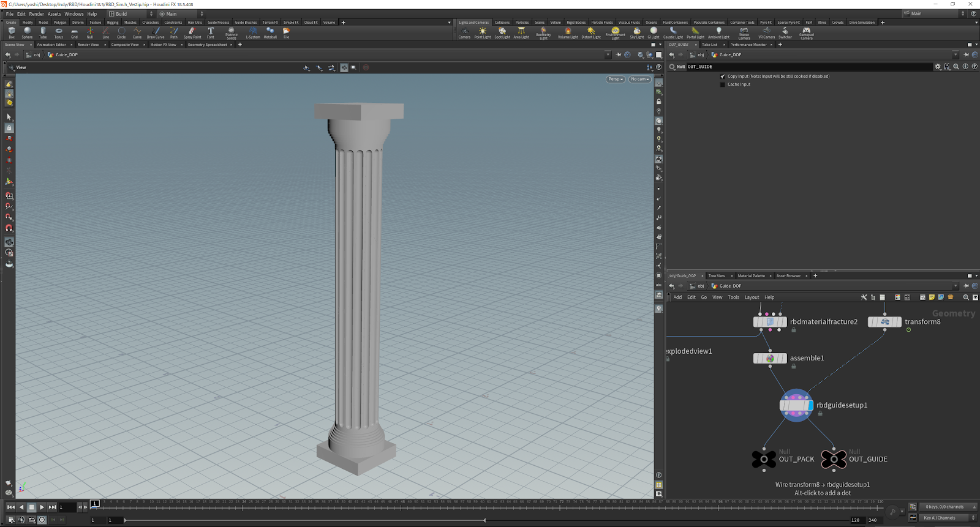Add a Gamepad Camera
980x527 pixels.
[807, 33]
